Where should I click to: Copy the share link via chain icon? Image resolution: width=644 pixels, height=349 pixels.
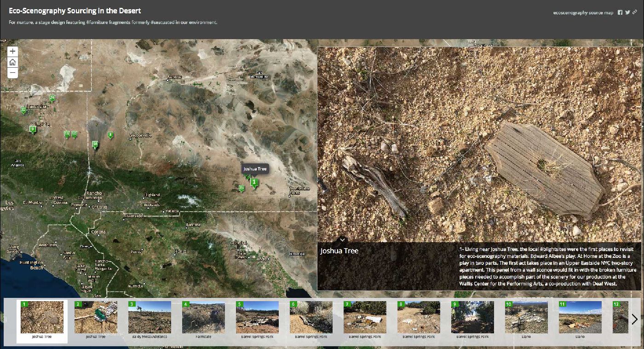pos(635,12)
